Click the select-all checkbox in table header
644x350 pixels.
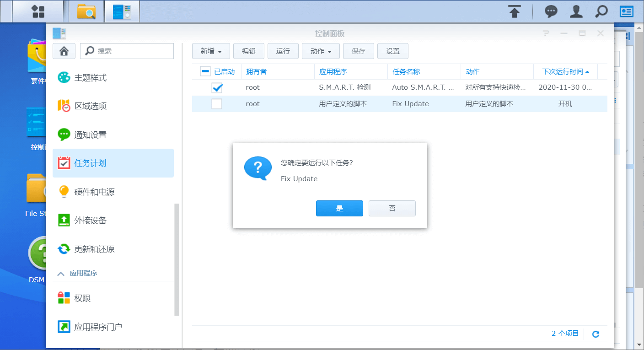[204, 71]
